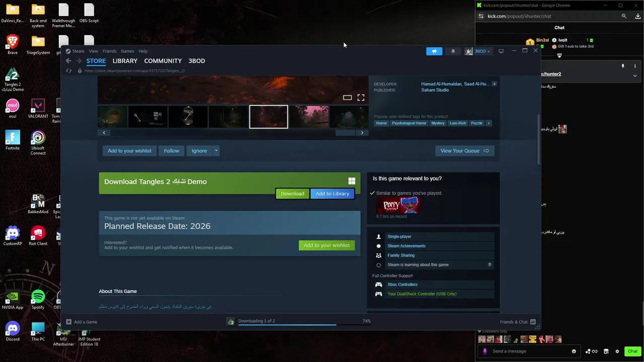This screenshot has width=644, height=362.
Task: Click the Ignore button
Action: [199, 151]
